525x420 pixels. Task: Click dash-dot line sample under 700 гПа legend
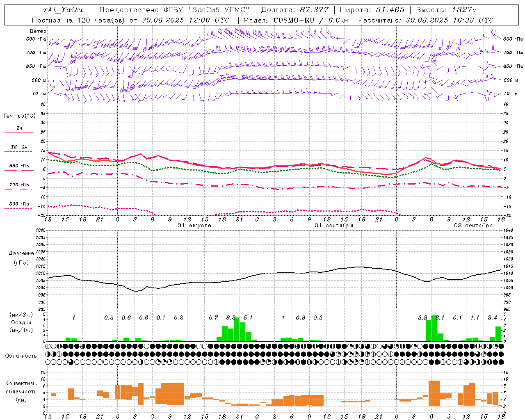[18, 190]
